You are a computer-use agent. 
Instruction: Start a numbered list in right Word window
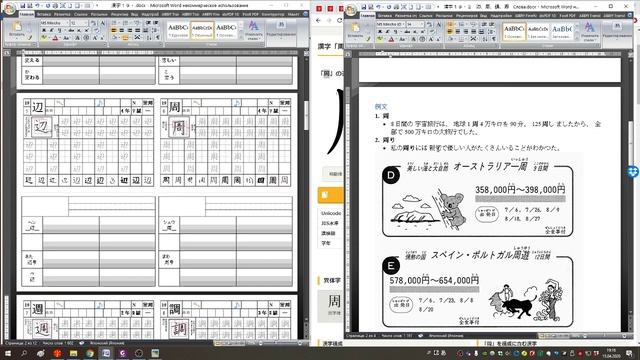(461, 24)
